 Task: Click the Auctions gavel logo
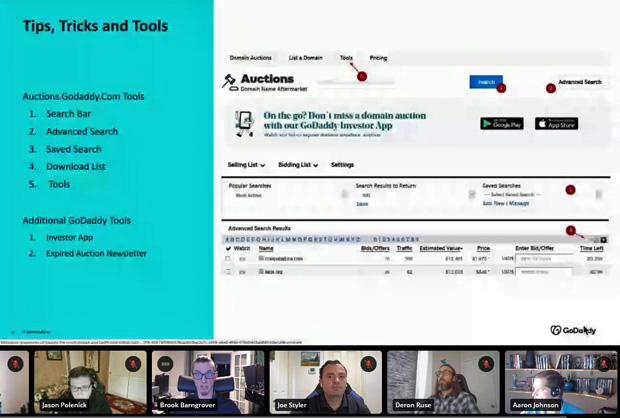pyautogui.click(x=229, y=81)
